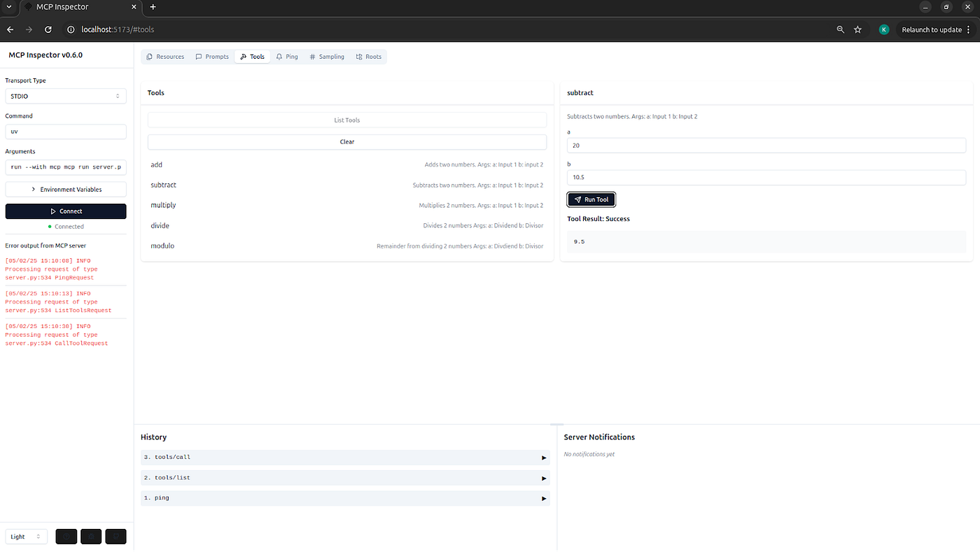Open the bug report icon

(91, 536)
